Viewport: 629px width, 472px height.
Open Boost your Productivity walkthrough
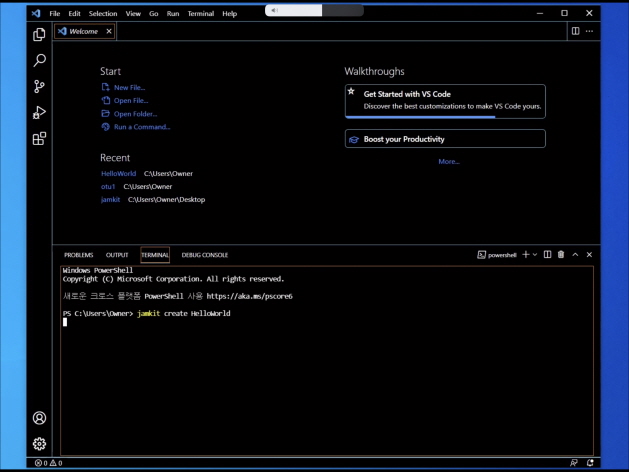point(445,139)
